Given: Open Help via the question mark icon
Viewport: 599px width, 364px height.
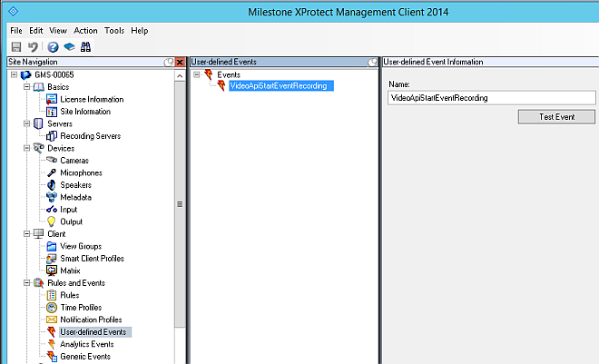Looking at the screenshot, I should 53,46.
